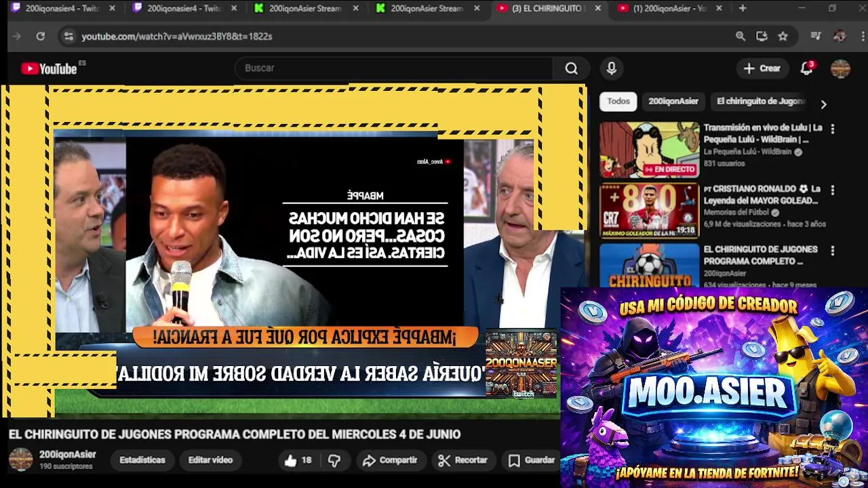Open the YouTube account avatar menu
Image resolution: width=868 pixels, height=488 pixels.
[840, 68]
